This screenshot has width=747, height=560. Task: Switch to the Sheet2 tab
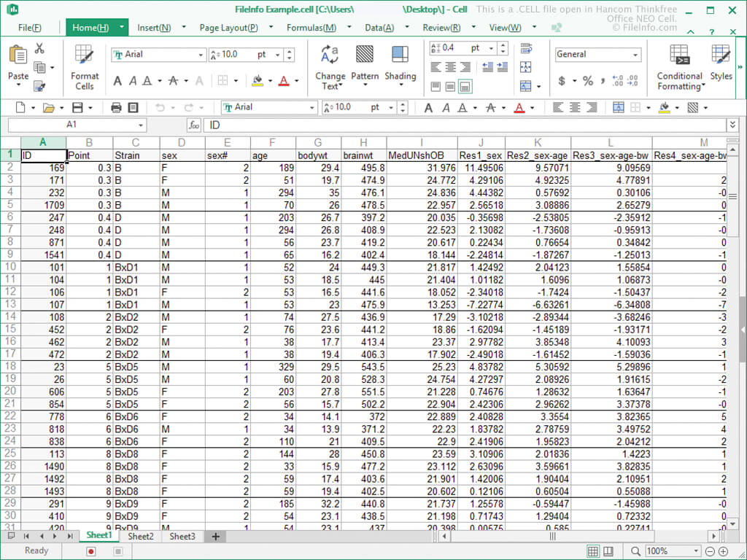pos(141,537)
